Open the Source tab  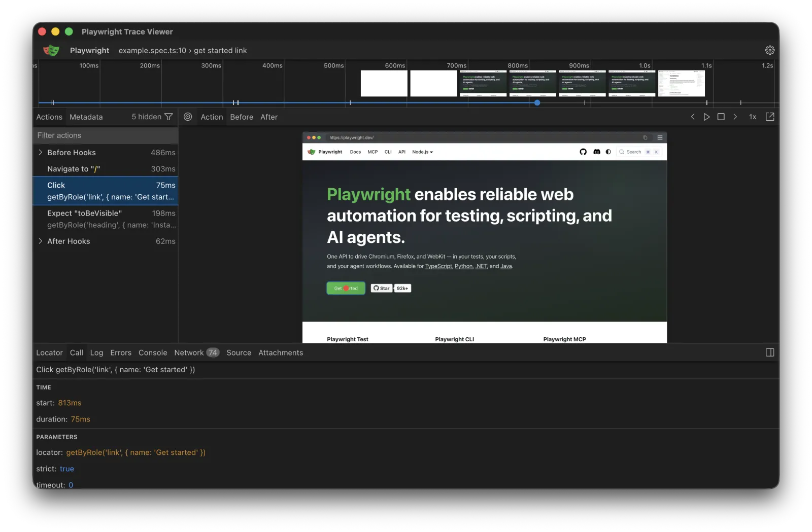click(x=239, y=352)
